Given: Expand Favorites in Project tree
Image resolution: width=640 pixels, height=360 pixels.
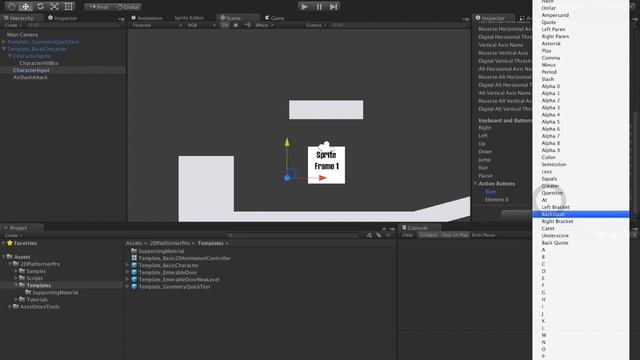Looking at the screenshot, I should [x=4, y=243].
